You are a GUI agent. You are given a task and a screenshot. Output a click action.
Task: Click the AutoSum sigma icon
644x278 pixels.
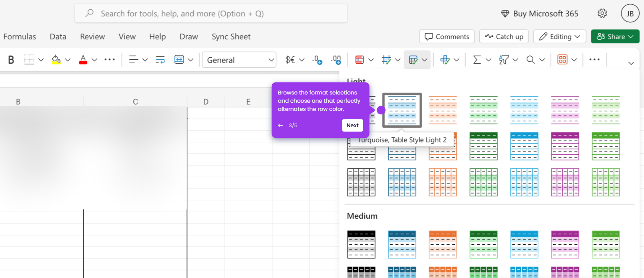click(477, 60)
